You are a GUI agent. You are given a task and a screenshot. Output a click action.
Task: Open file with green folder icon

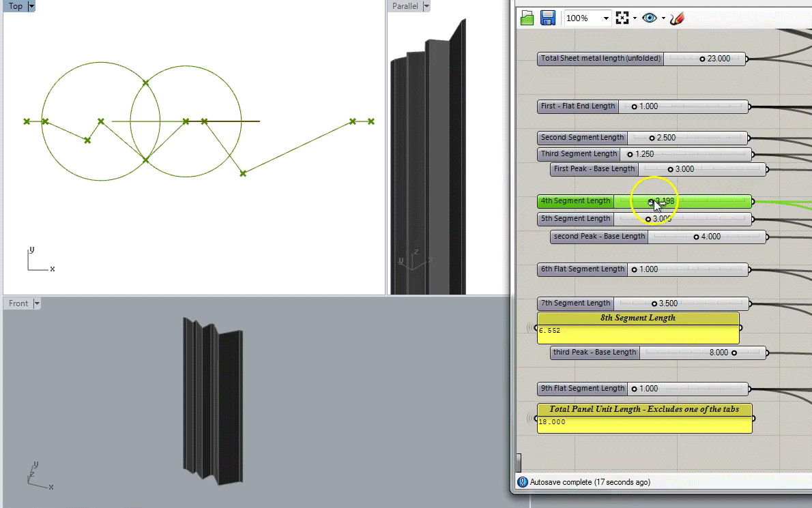coord(527,18)
